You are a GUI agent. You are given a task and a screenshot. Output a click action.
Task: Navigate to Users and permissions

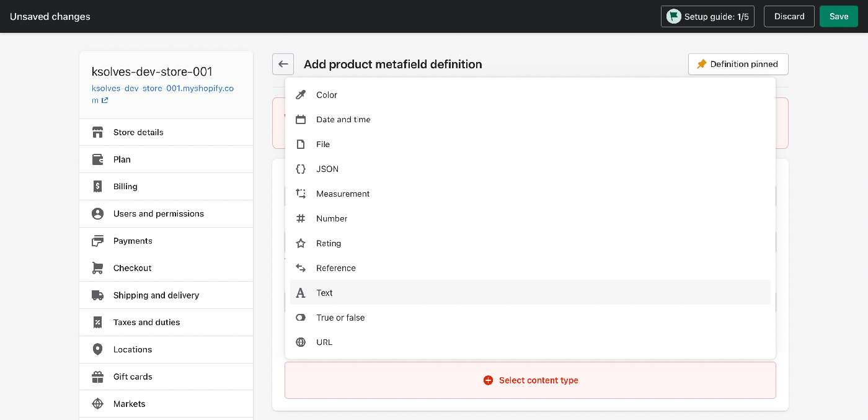[166, 214]
